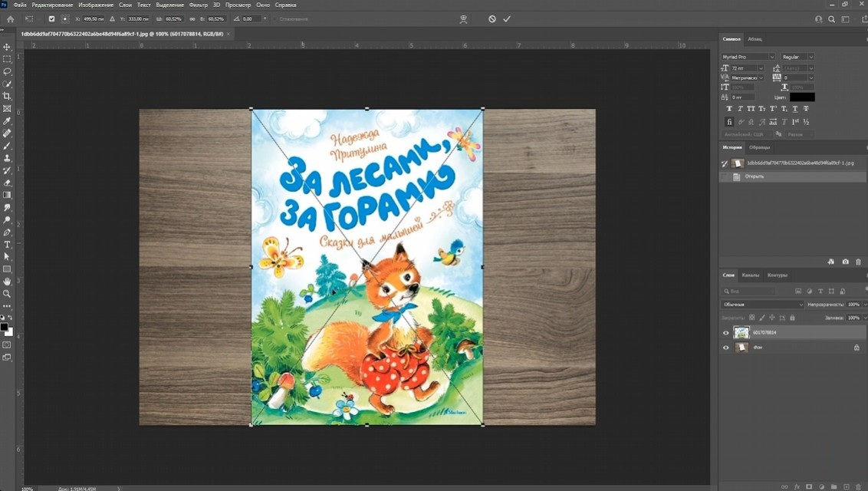Select the Zoom tool
The height and width of the screenshot is (491, 868).
[x=7, y=293]
